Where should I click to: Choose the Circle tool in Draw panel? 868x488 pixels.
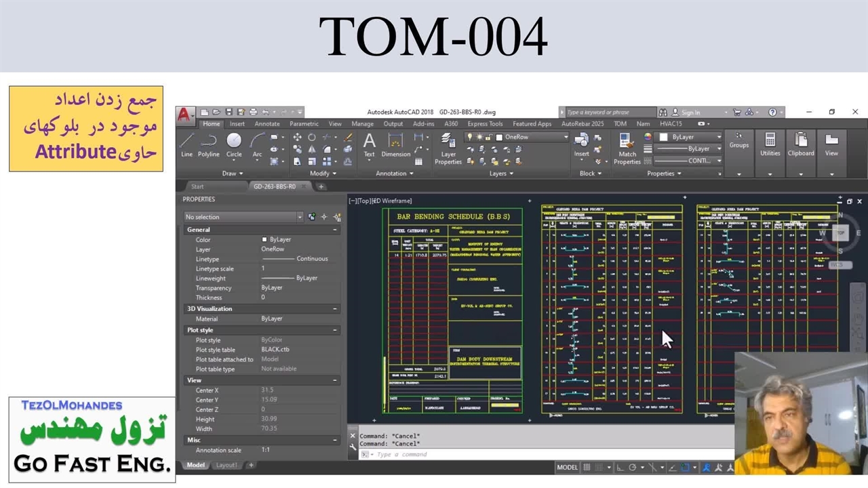point(234,144)
